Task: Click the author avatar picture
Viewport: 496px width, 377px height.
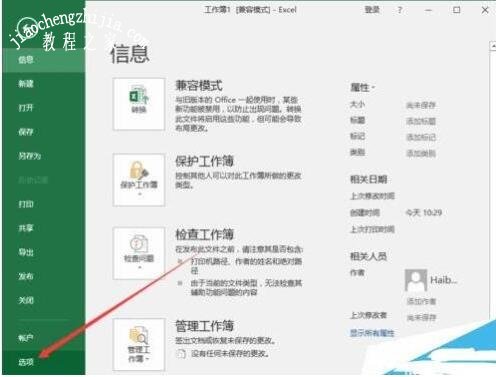Action: (x=416, y=280)
